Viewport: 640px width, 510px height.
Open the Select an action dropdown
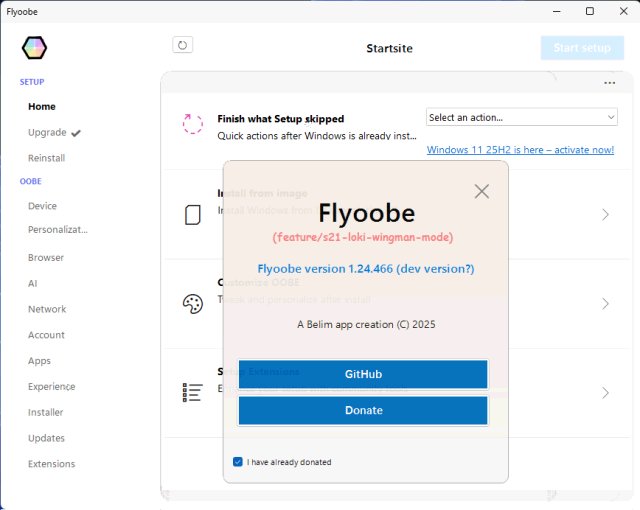521,118
